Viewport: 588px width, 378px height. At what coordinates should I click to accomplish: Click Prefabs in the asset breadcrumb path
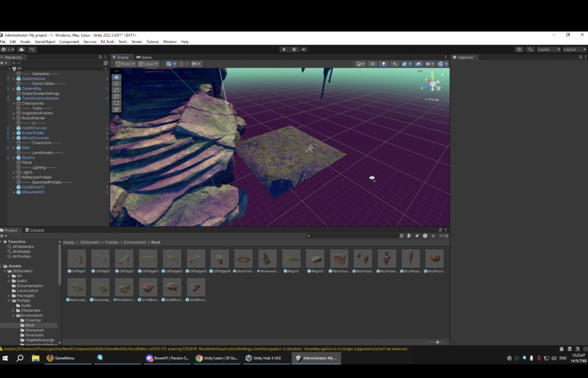[x=112, y=242]
